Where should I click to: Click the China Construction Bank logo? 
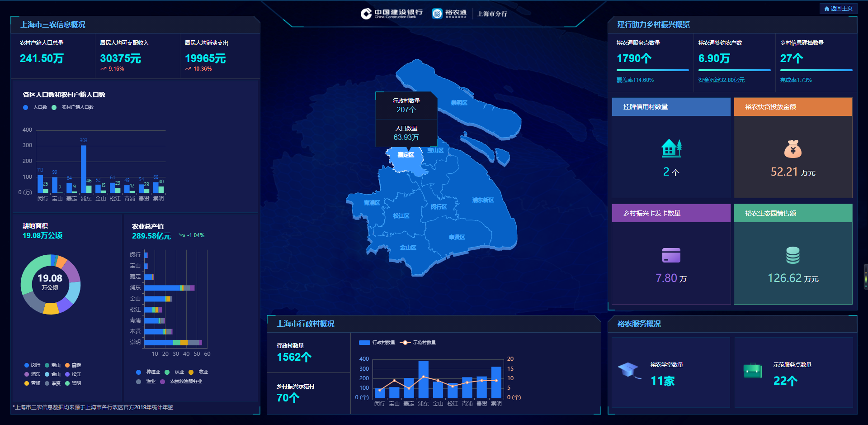point(392,14)
